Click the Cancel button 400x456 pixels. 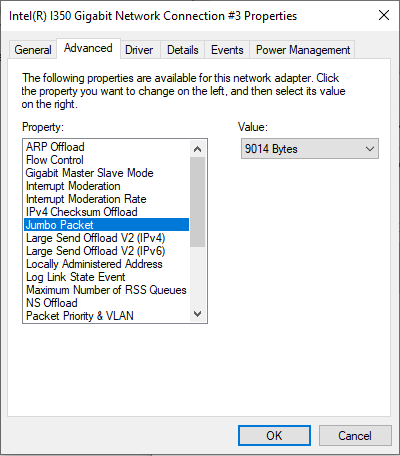[355, 435]
